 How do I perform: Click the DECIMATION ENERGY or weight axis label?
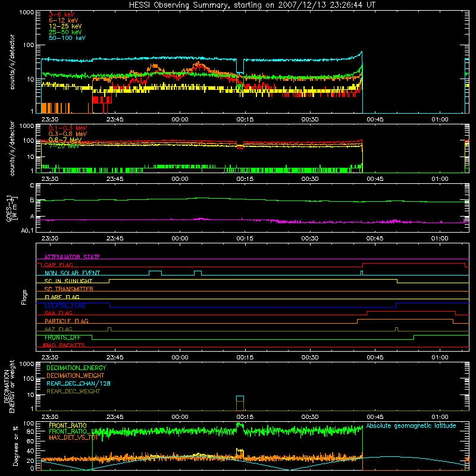tap(9, 386)
